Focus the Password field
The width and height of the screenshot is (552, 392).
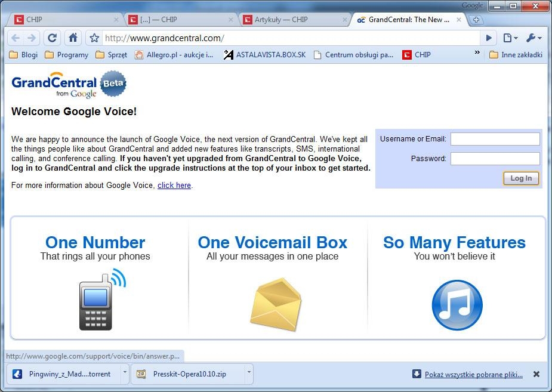[495, 159]
